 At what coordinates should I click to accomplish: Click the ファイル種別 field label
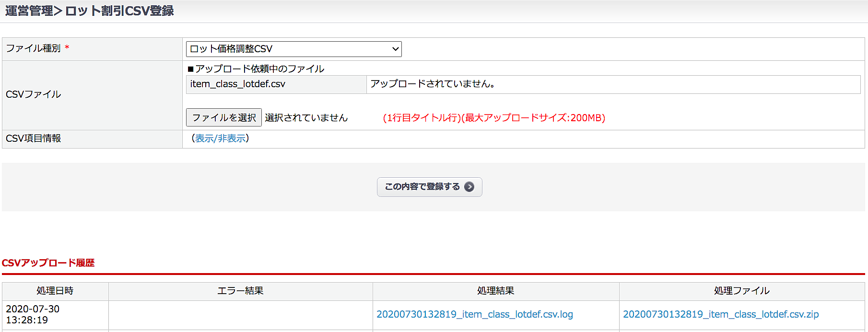click(x=33, y=48)
